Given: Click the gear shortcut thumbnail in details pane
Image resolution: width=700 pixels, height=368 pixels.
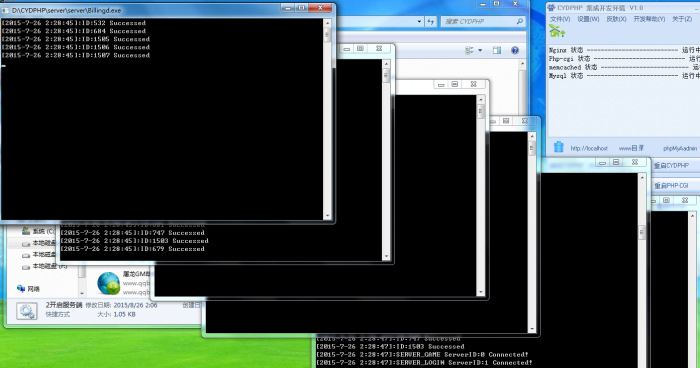Looking at the screenshot, I should point(27,311).
